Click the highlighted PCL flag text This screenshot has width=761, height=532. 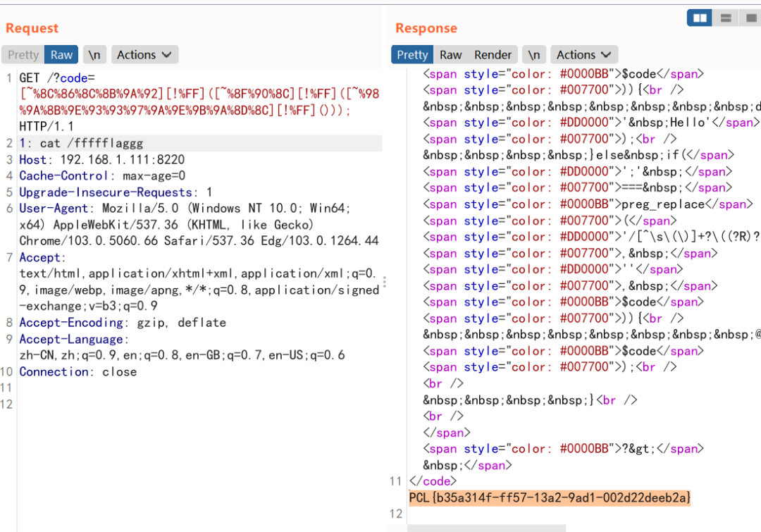(550, 497)
